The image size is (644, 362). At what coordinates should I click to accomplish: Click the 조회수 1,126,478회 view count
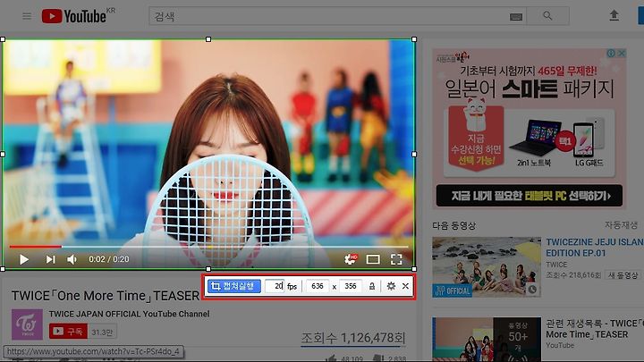(353, 338)
